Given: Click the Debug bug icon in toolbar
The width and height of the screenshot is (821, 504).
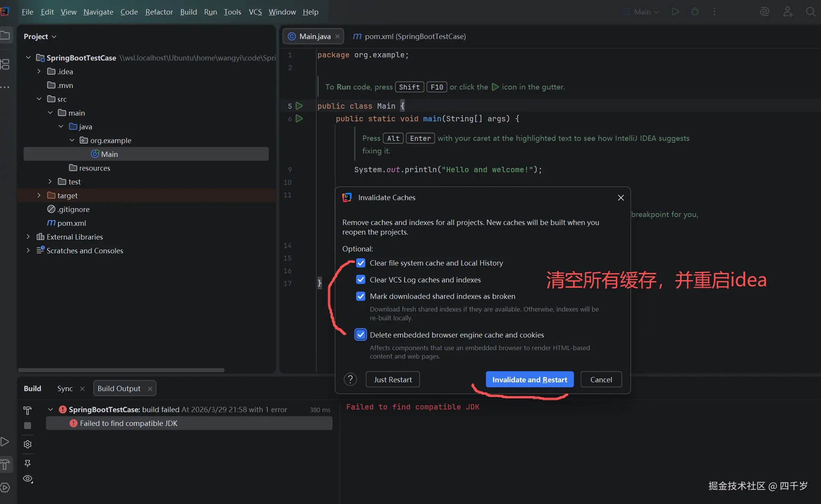Looking at the screenshot, I should (x=695, y=12).
